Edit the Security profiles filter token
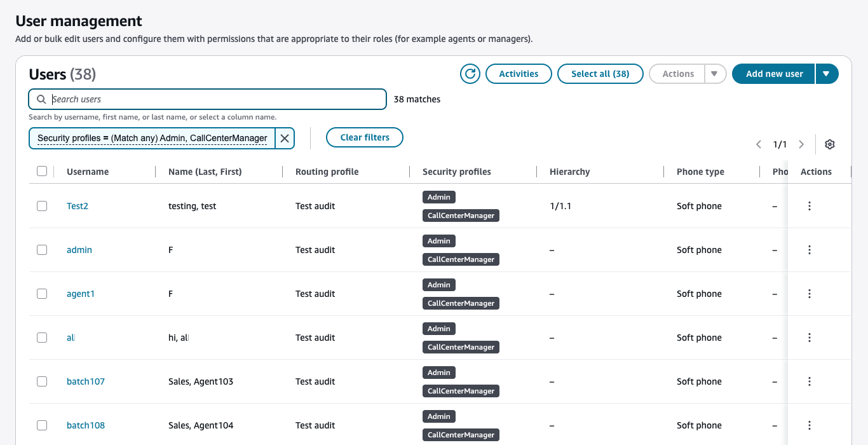 coord(153,138)
